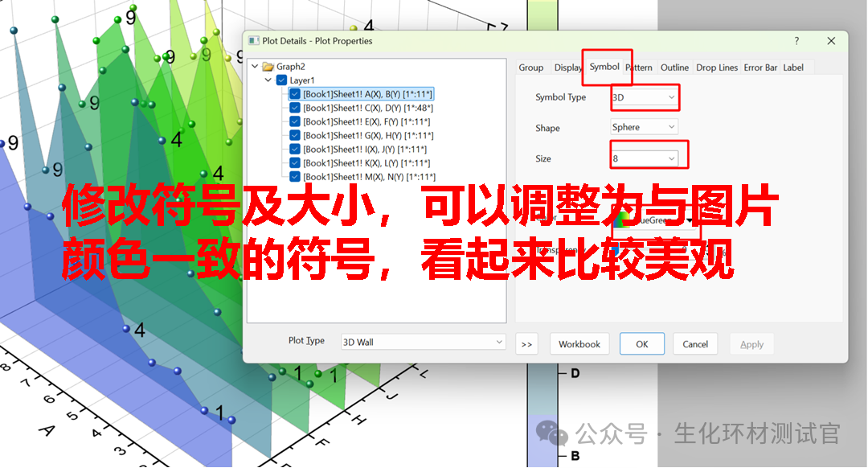This screenshot has height=468, width=868.
Task: Collapse the Layer1 tree node
Action: click(x=268, y=80)
